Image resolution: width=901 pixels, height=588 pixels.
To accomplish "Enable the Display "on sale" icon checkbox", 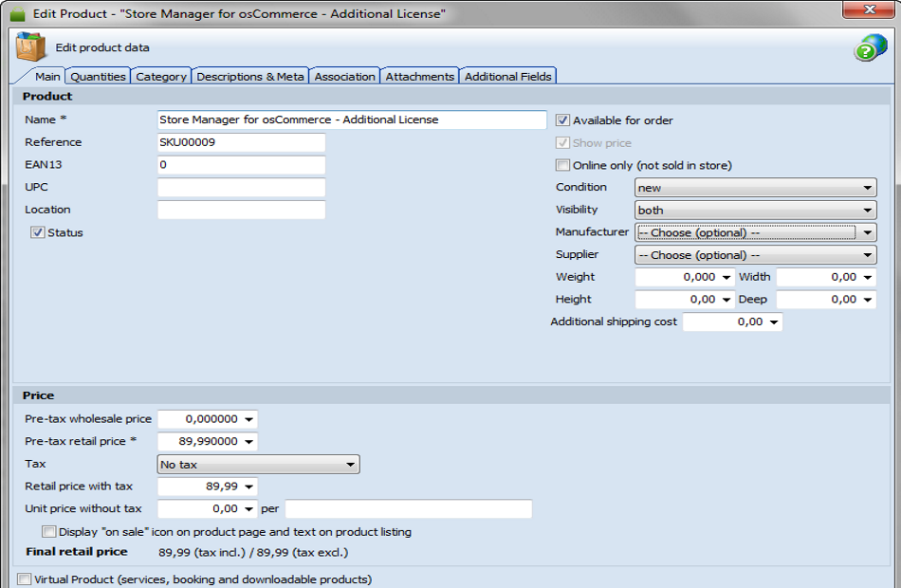I will coord(48,531).
